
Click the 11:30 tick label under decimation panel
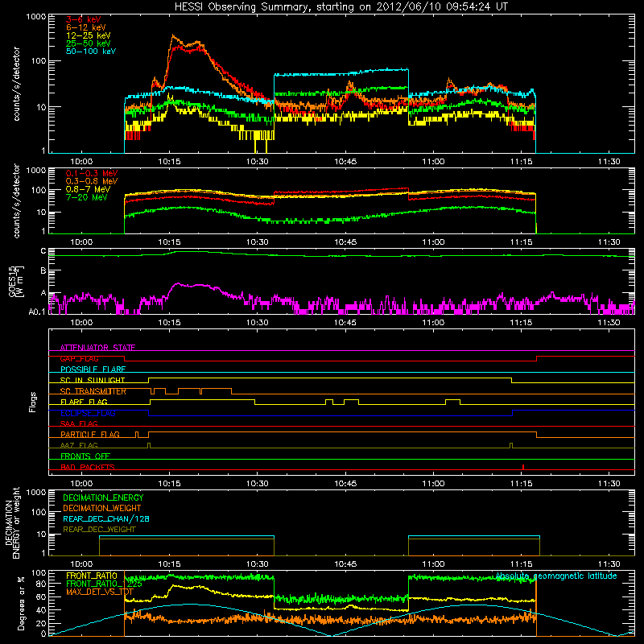click(609, 564)
